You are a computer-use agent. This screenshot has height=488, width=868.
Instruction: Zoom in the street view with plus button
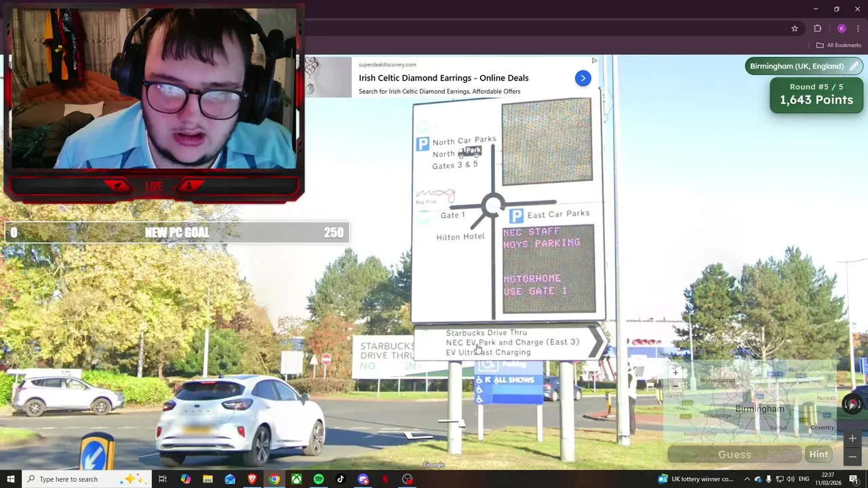852,438
